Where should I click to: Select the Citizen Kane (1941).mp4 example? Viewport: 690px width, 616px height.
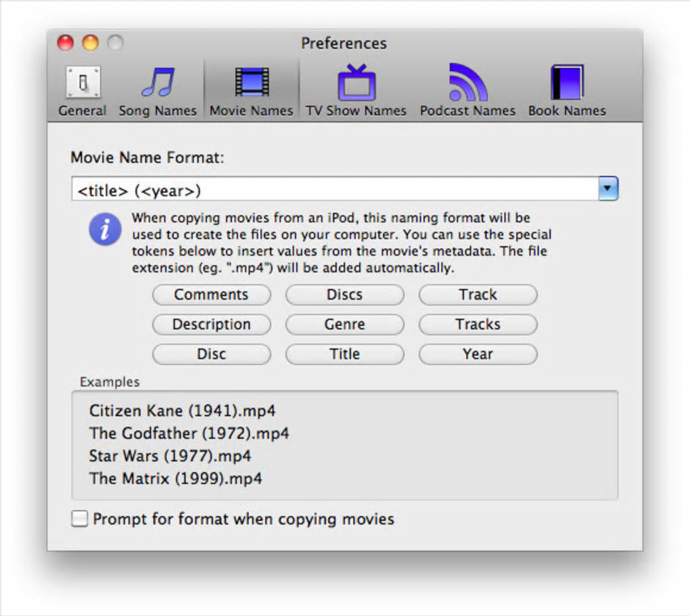pos(182,411)
